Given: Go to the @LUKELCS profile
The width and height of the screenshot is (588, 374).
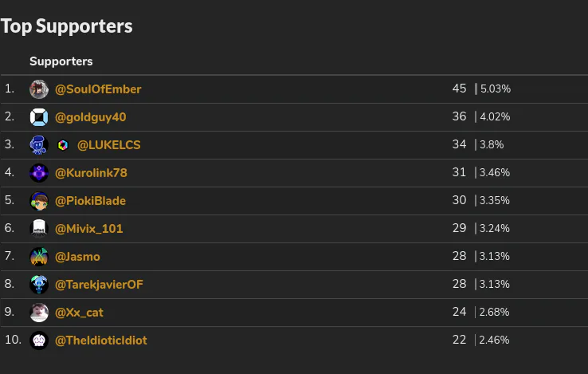Looking at the screenshot, I should tap(108, 145).
